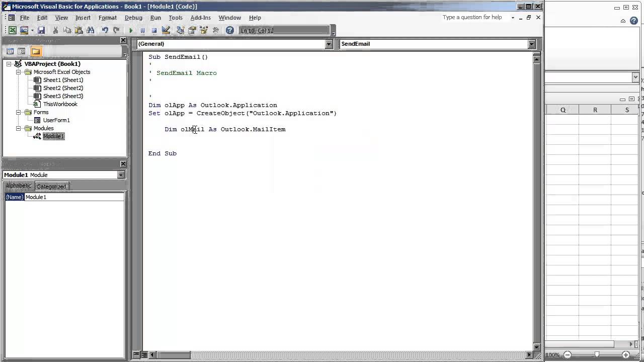
Task: Click the Undo toolbar icon
Action: [105, 31]
